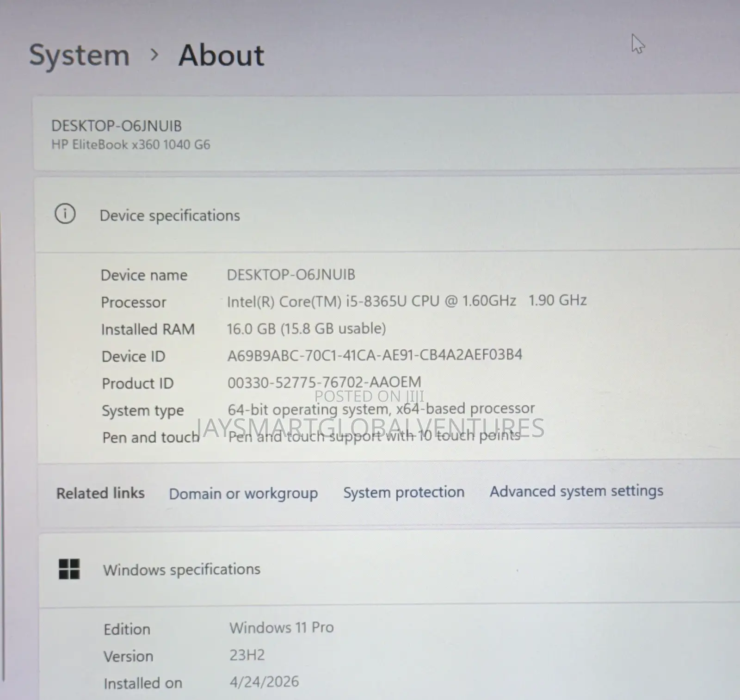Click the Version label

pyautogui.click(x=128, y=657)
